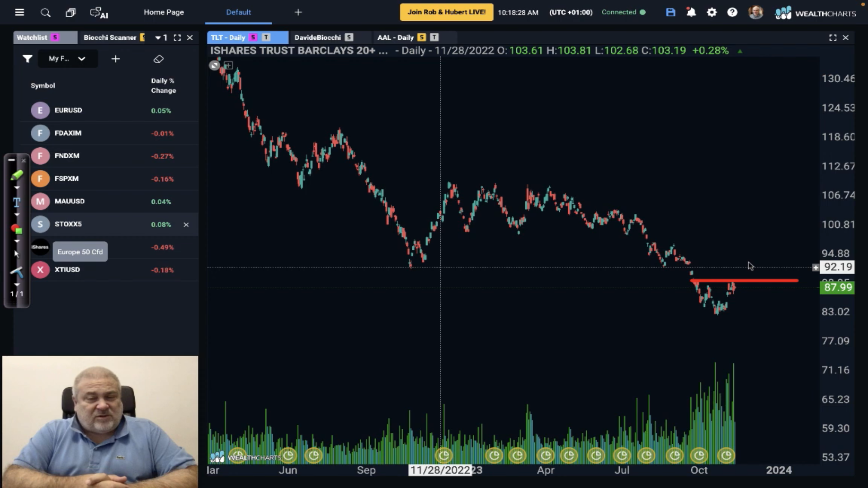
Task: Toggle the S badge on Watchlist tab
Action: click(x=55, y=38)
